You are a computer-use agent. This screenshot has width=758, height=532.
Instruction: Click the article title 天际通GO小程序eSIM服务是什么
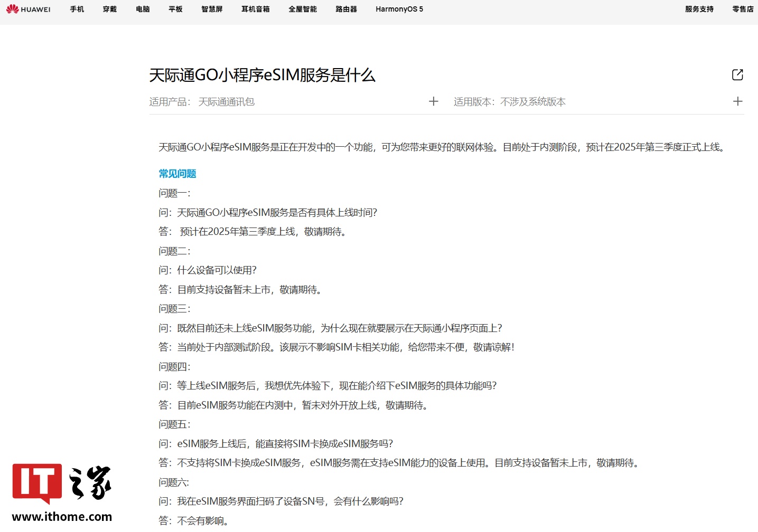point(262,75)
